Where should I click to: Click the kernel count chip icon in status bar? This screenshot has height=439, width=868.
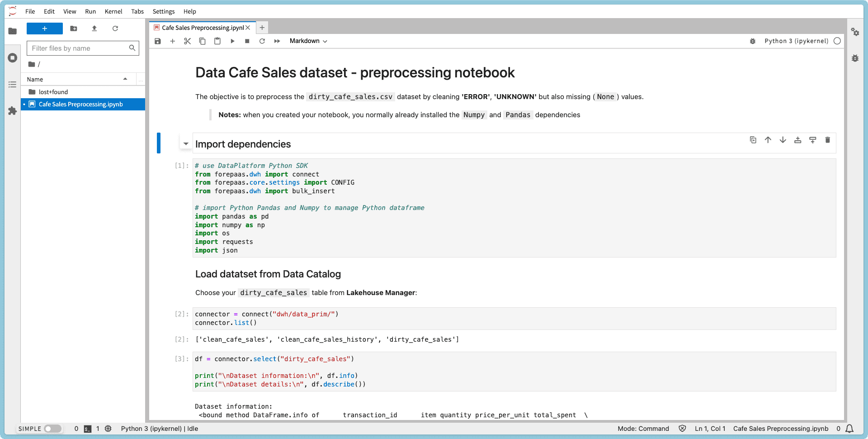[108, 429]
